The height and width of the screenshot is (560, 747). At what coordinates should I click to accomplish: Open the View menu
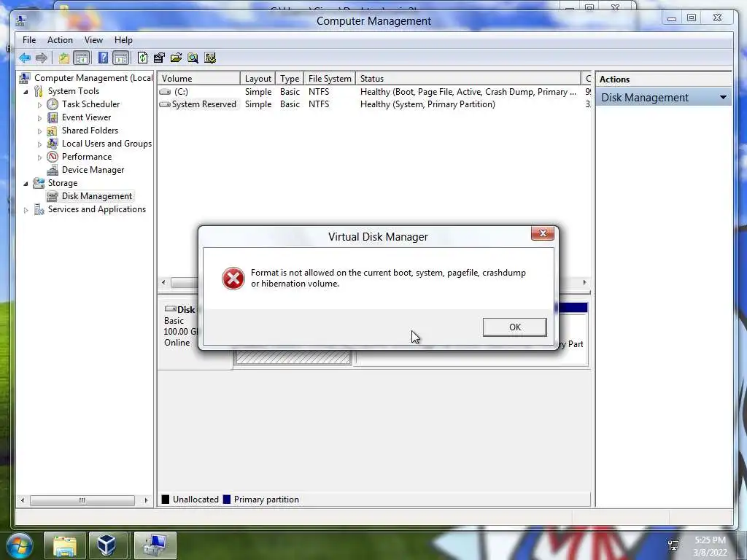pyautogui.click(x=93, y=40)
